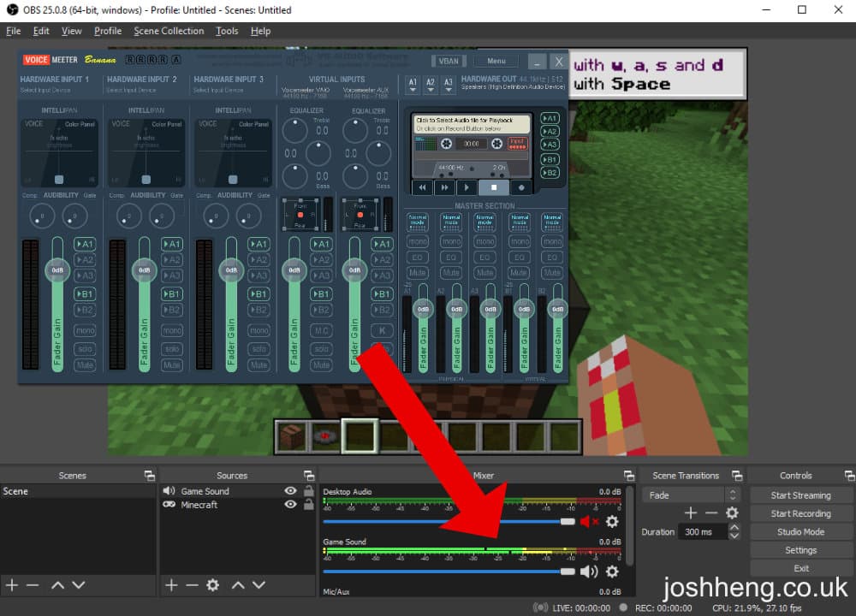Click Hardware Input 1 fader gain knob
Viewport: 856px width, 616px height.
[57, 270]
